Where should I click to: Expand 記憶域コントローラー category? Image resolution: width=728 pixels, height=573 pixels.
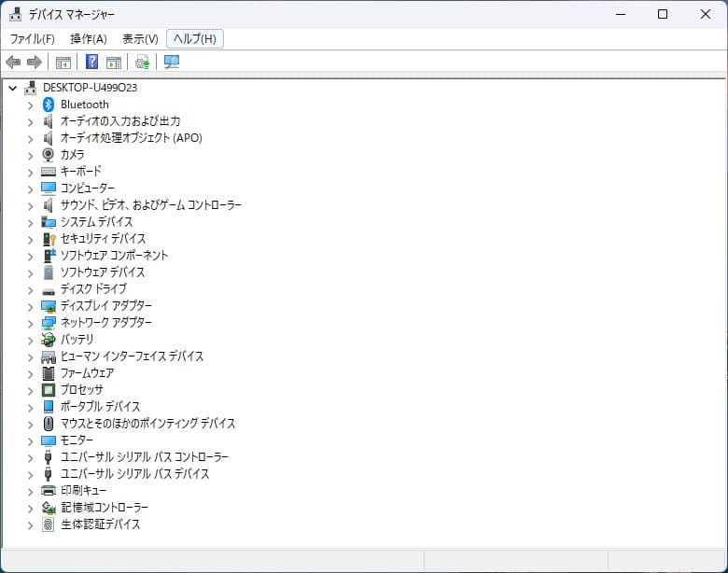click(30, 509)
